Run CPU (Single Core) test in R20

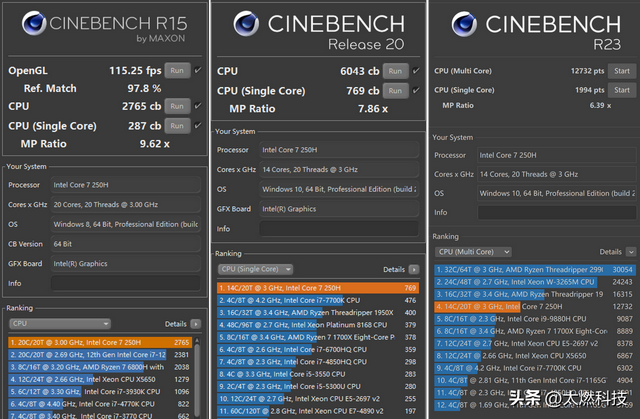pyautogui.click(x=395, y=91)
